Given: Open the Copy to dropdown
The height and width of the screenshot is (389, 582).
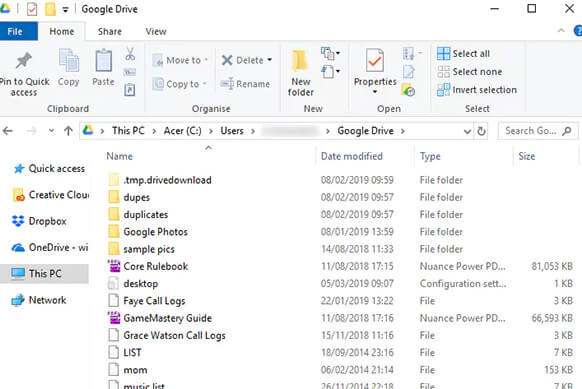Looking at the screenshot, I should point(180,84).
